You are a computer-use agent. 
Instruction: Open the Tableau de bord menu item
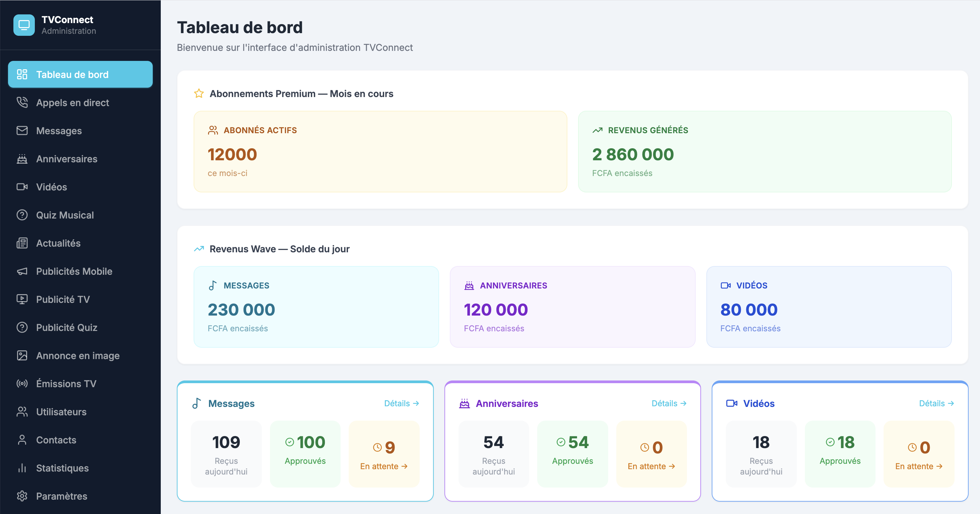[80, 75]
